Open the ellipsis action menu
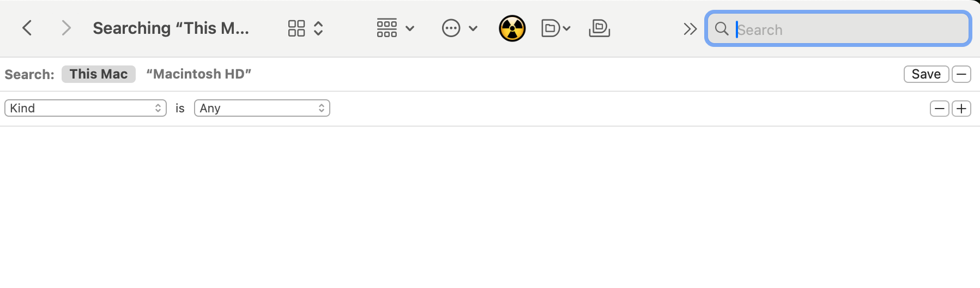The width and height of the screenshot is (980, 288). coord(451,28)
